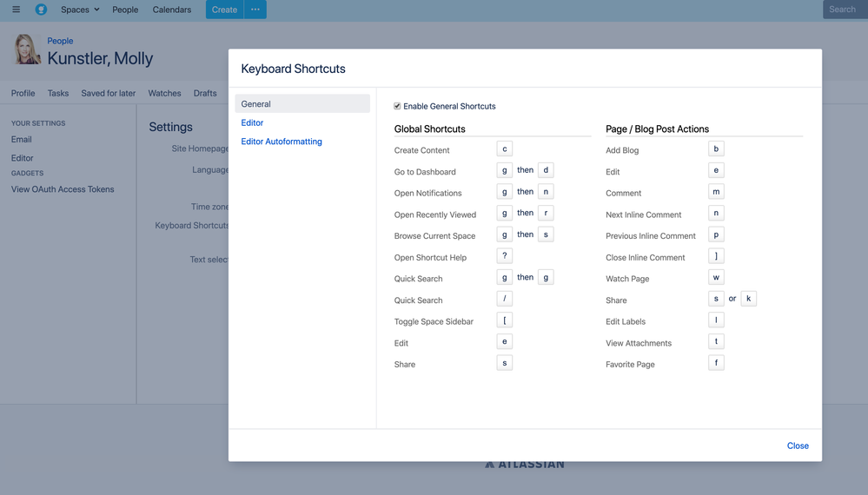Open the Spaces dropdown
Viewport: 868px width, 495px height.
[x=80, y=10]
